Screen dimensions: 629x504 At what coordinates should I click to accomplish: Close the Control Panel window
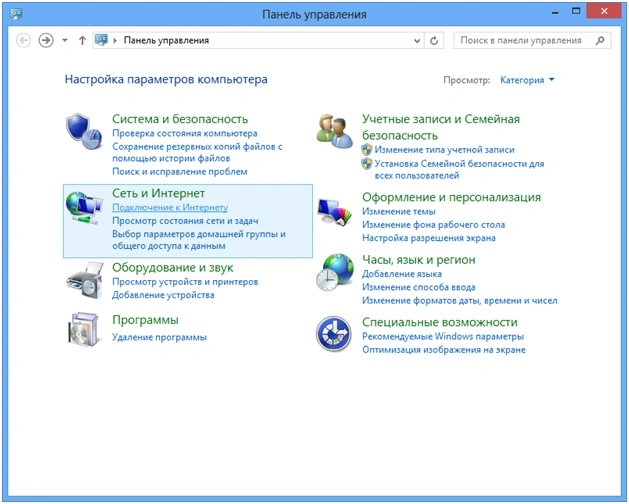tap(604, 11)
